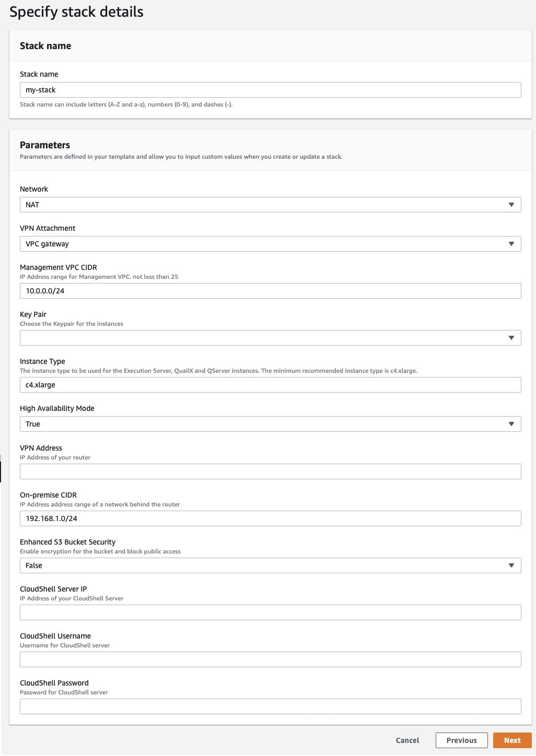Click the Cancel link
The image size is (536, 756).
click(407, 740)
